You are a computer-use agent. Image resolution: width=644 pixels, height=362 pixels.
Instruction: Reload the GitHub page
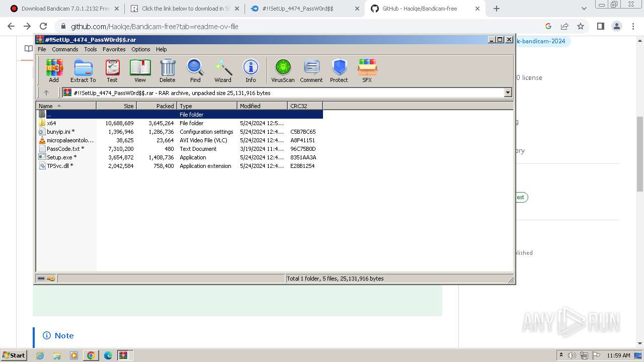click(x=43, y=26)
